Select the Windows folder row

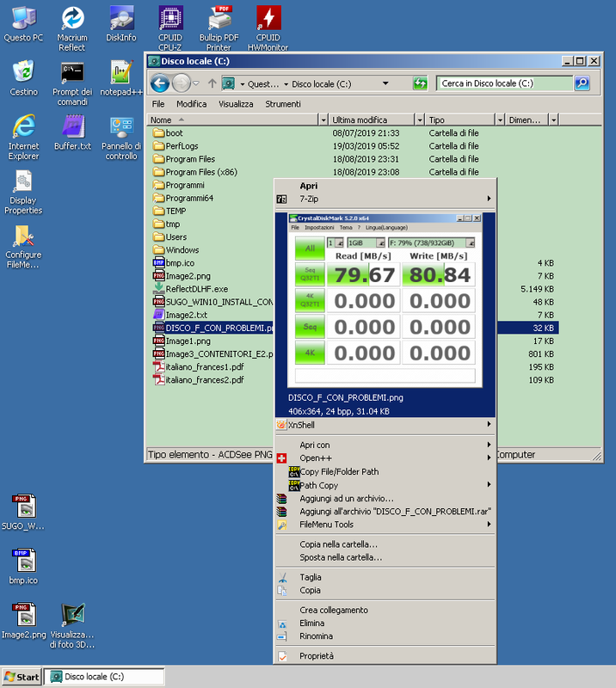pyautogui.click(x=176, y=250)
